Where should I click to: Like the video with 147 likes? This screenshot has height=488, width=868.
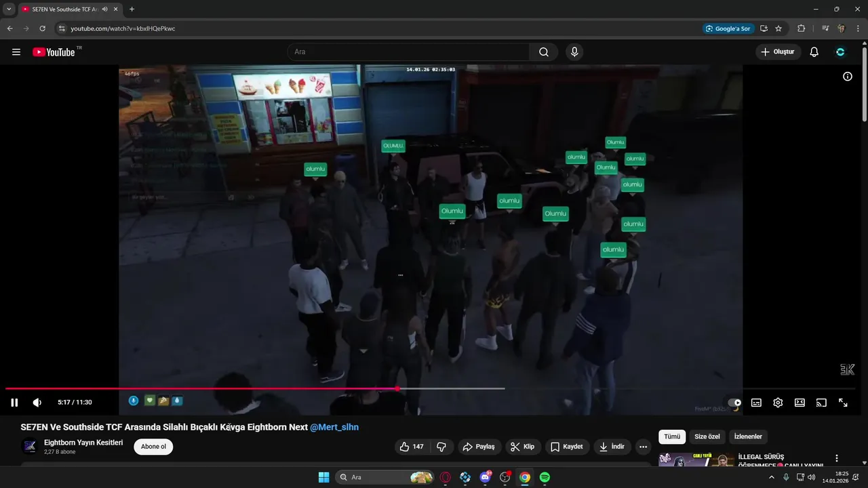click(412, 447)
